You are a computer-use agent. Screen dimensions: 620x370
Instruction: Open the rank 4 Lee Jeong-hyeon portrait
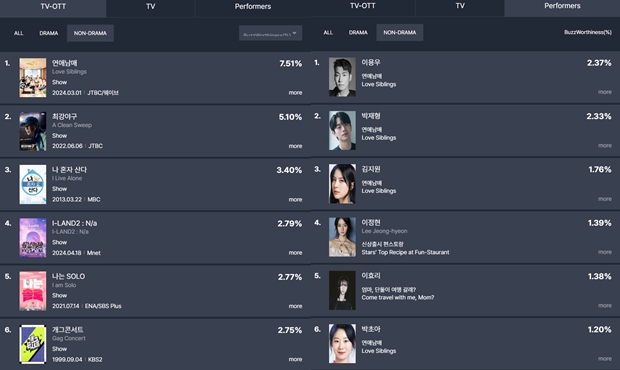click(x=342, y=237)
